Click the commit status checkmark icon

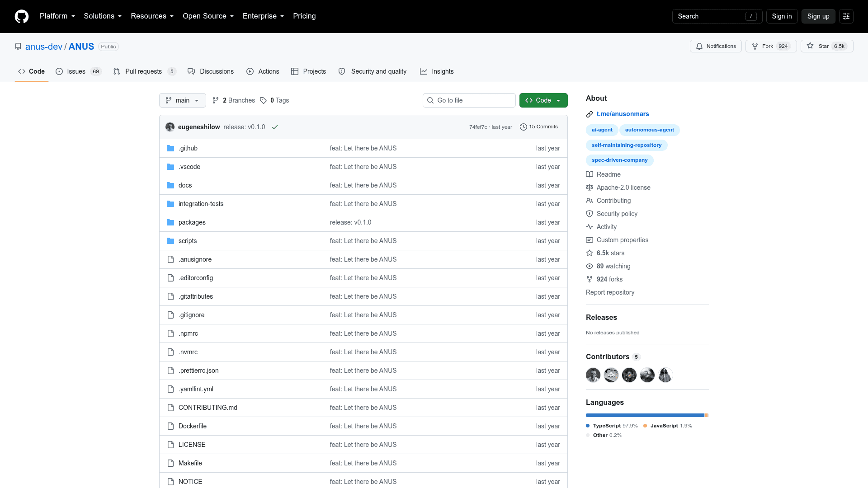tap(275, 127)
